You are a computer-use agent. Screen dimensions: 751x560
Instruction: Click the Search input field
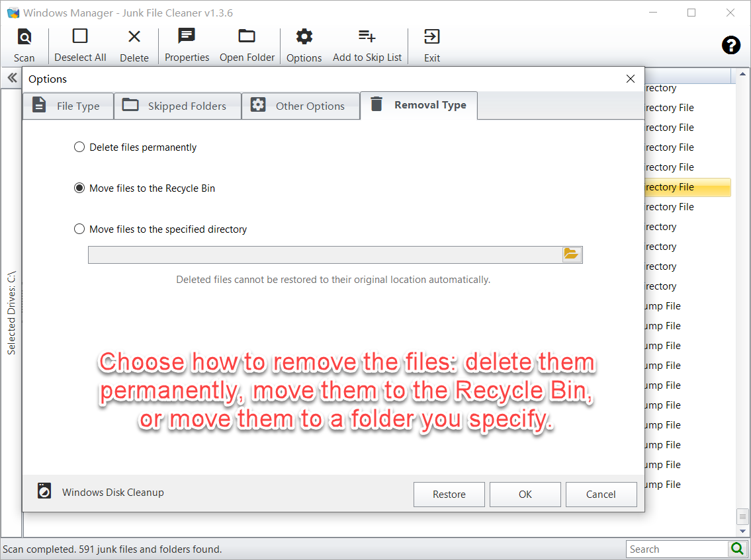tap(677, 549)
